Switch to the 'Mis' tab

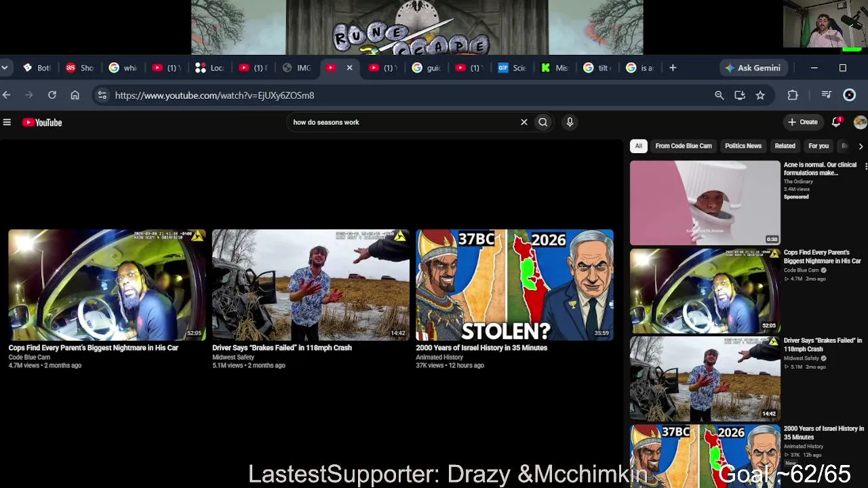555,68
